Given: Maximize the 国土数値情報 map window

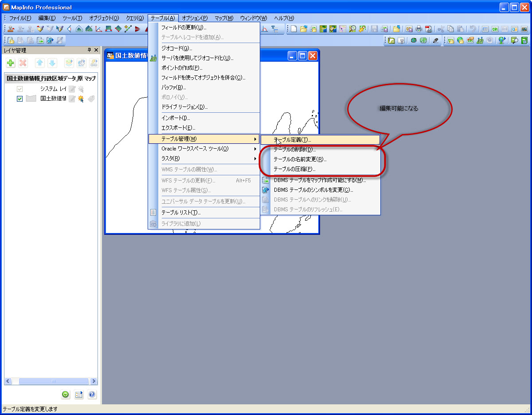Looking at the screenshot, I should tap(302, 55).
